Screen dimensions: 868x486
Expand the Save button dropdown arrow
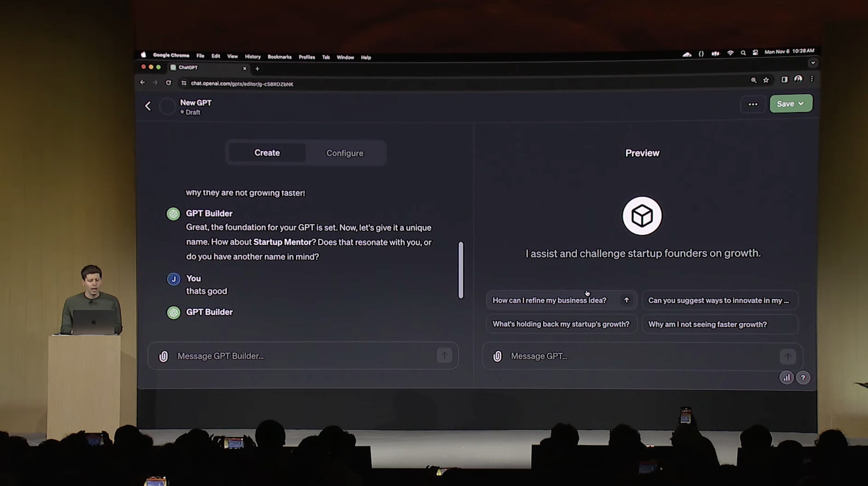tap(801, 103)
